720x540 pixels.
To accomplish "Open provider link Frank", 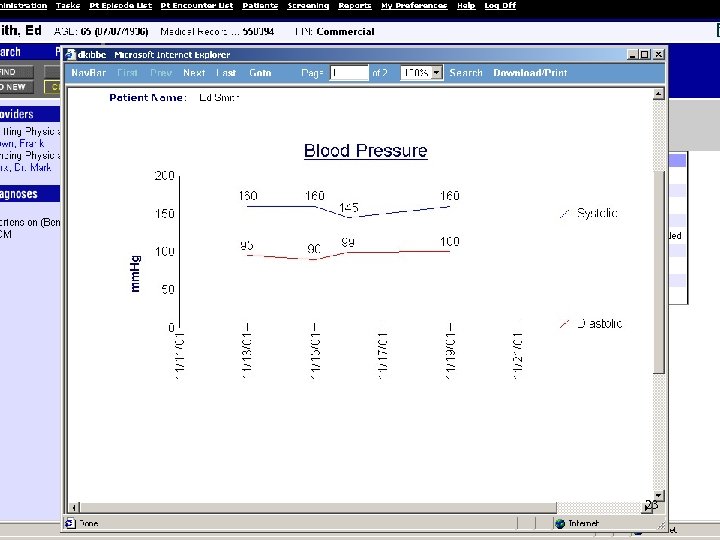I will pyautogui.click(x=22, y=143).
